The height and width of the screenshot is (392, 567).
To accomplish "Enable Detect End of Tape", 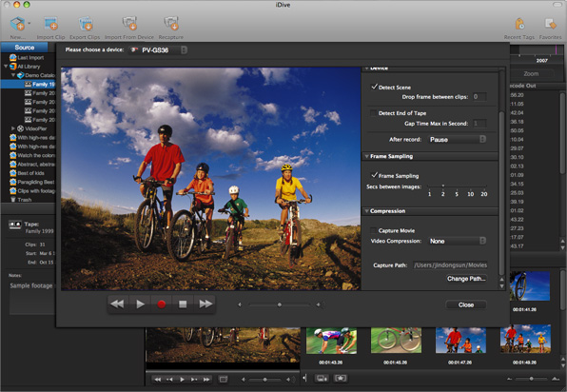I will coord(374,113).
